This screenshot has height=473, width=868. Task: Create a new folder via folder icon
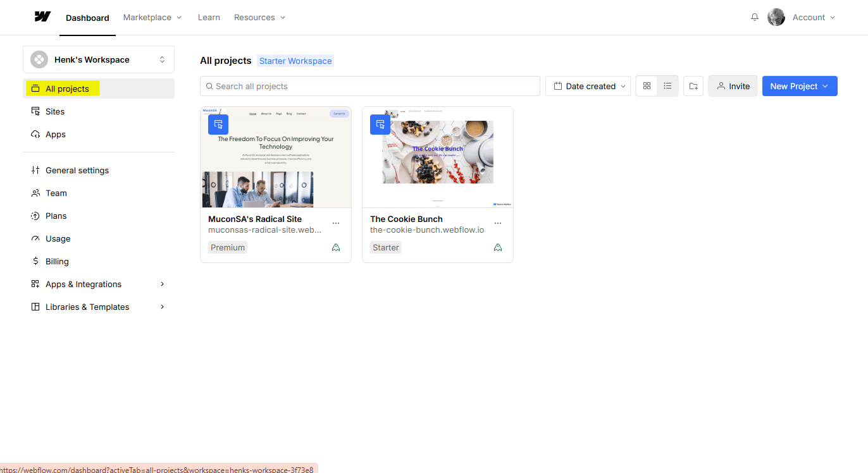point(693,86)
